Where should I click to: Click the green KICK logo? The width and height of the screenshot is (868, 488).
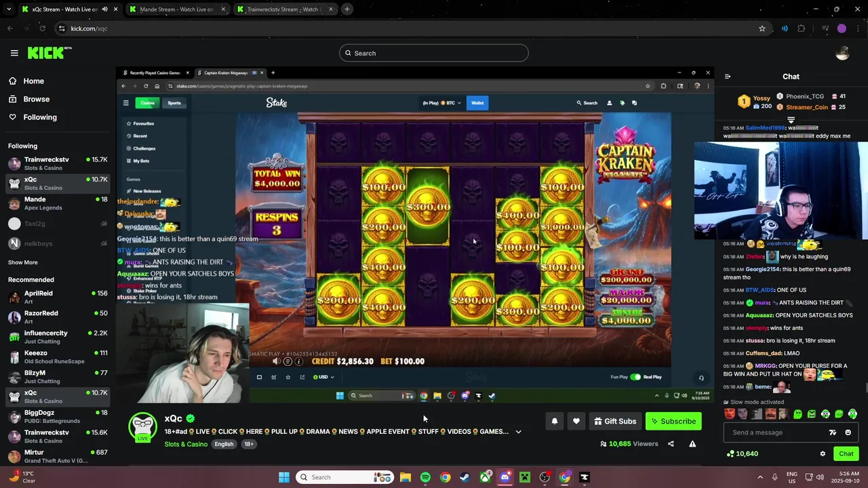point(50,53)
